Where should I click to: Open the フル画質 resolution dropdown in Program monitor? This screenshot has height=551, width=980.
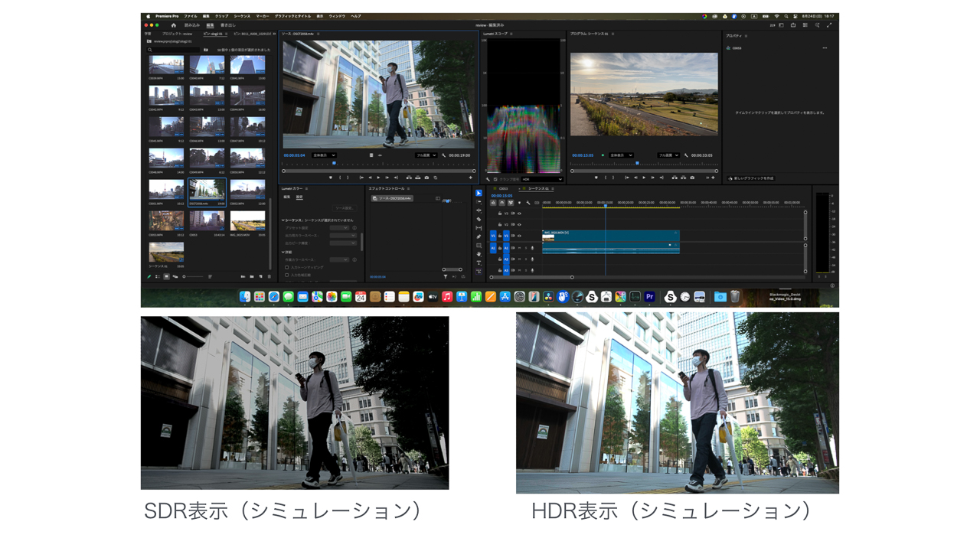pyautogui.click(x=668, y=155)
